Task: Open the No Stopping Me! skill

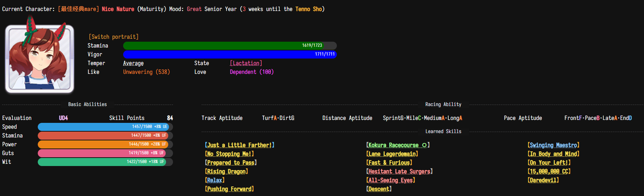Action: [x=229, y=154]
